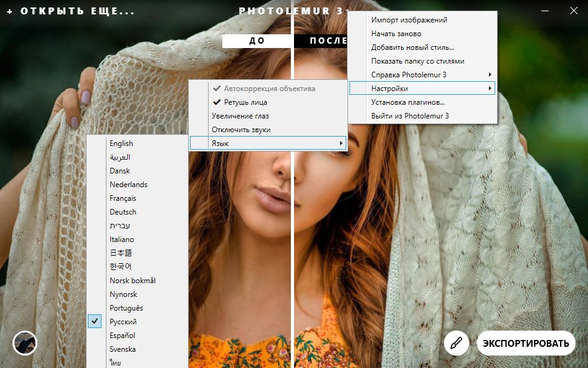The image size is (588, 368).
Task: Select Hebrew language עברית
Action: tap(137, 226)
